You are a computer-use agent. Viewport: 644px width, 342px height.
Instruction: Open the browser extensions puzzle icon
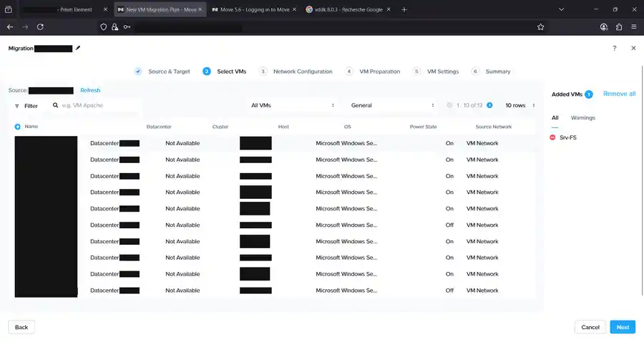619,27
